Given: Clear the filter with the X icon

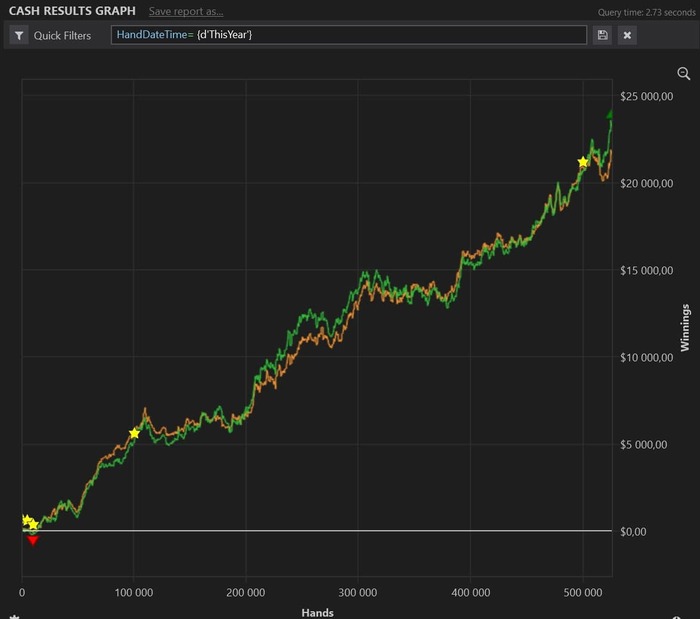Looking at the screenshot, I should [627, 35].
